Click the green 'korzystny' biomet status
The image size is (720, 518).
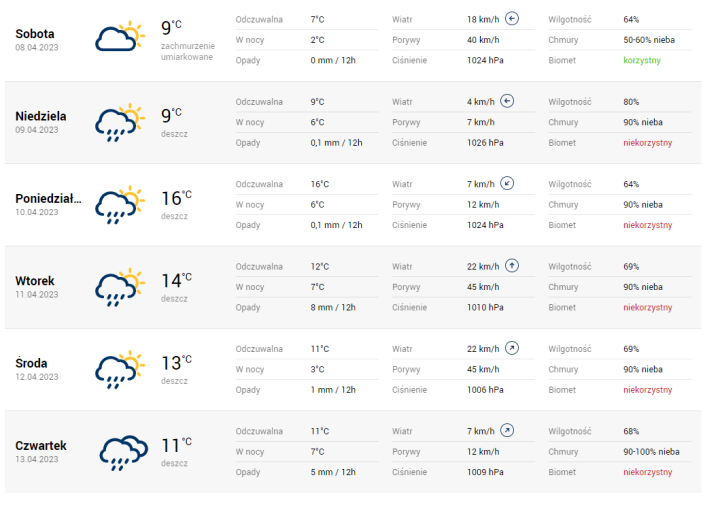642,60
